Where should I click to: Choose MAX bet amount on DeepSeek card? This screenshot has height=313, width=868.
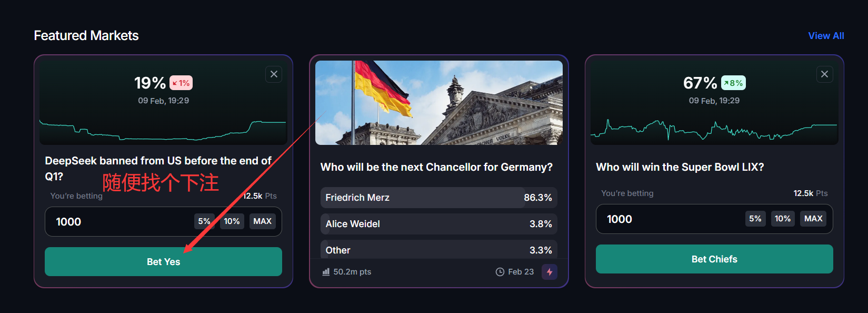tap(262, 221)
